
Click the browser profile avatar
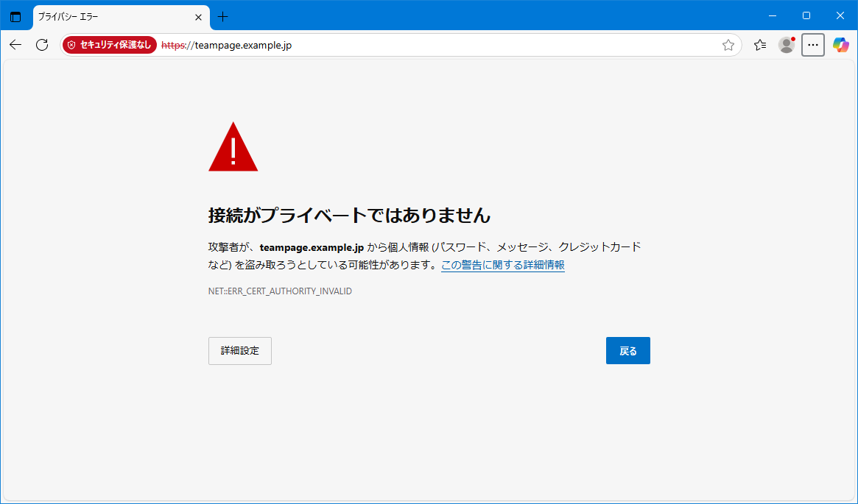(x=786, y=45)
